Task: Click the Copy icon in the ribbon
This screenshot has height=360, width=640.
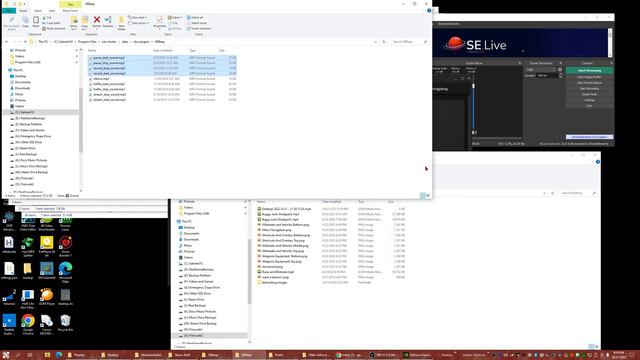Action: (x=25, y=20)
